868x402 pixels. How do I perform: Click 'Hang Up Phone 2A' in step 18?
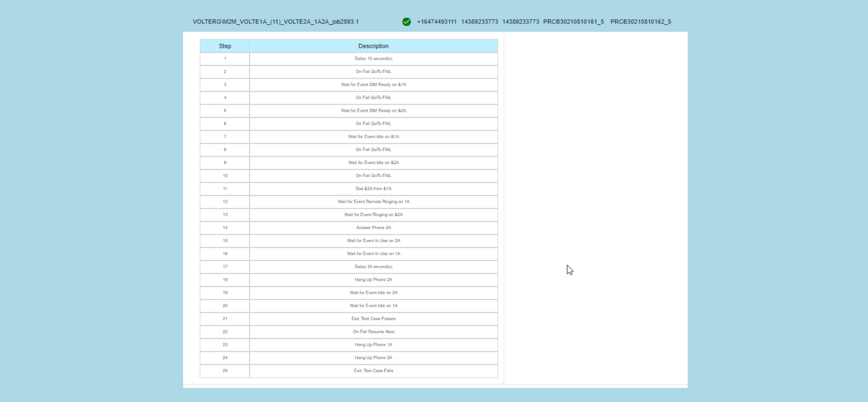(x=374, y=280)
